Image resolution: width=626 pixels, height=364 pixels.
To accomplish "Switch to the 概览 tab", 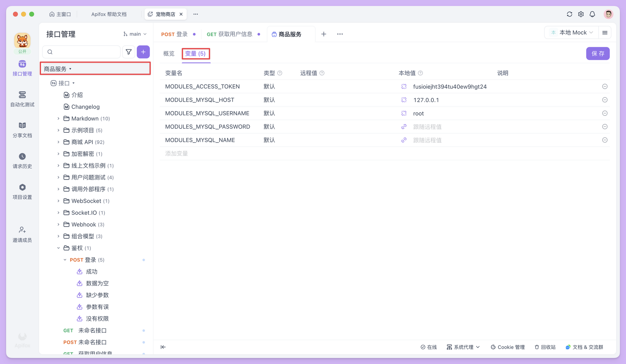I will coord(169,54).
